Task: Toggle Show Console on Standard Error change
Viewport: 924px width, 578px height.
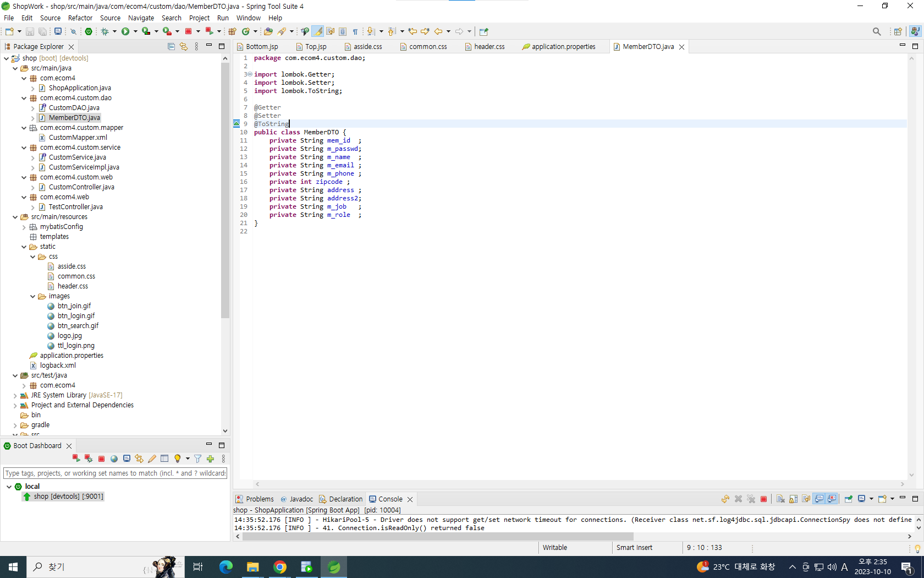Action: pos(832,499)
